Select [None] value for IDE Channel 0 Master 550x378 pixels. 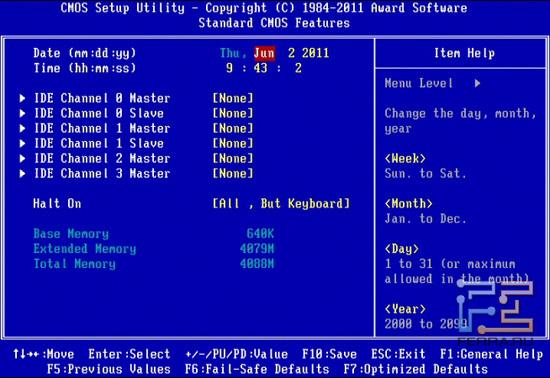(233, 98)
